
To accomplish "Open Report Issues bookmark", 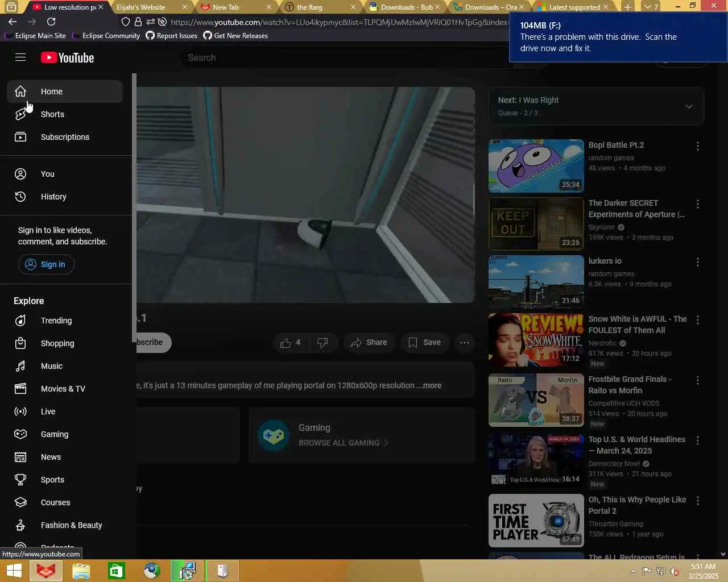I will (172, 35).
